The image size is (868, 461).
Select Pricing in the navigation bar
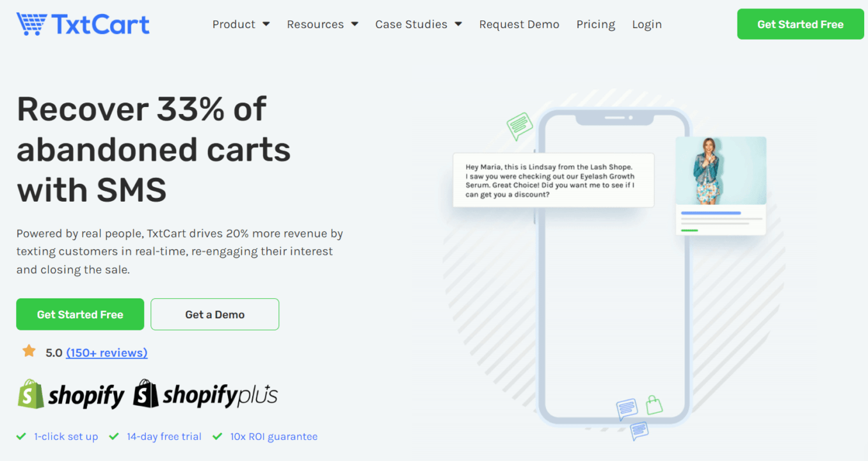click(595, 24)
